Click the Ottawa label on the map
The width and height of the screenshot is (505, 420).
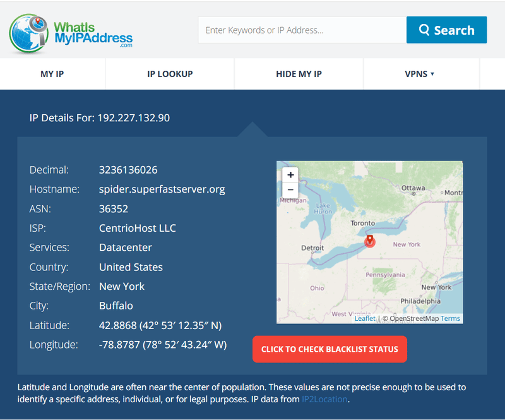[413, 188]
